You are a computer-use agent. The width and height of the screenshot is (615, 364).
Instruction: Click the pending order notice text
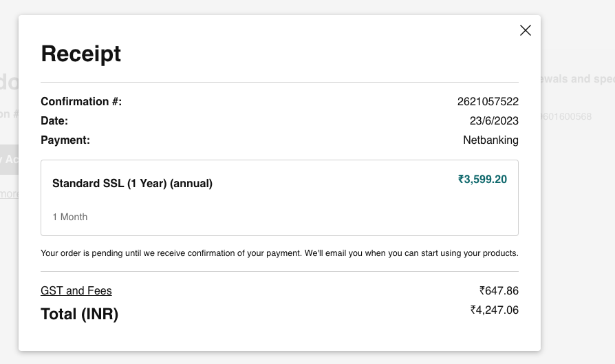click(x=279, y=253)
